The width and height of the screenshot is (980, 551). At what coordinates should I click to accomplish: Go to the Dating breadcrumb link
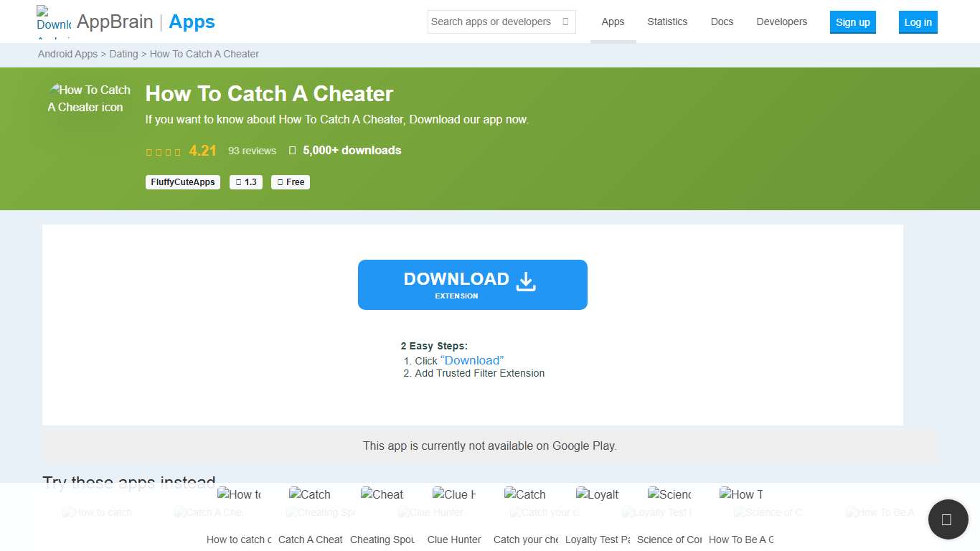point(123,54)
